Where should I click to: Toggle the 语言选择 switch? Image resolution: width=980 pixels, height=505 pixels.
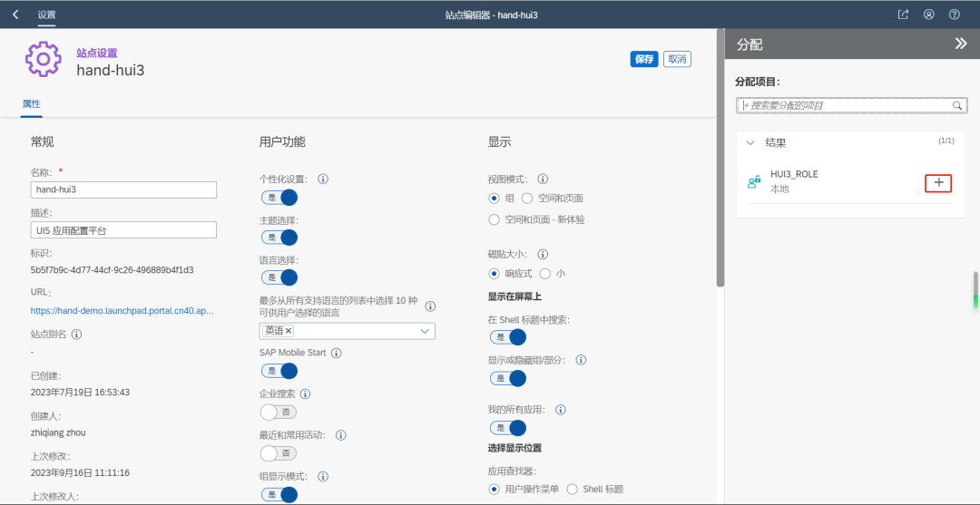[x=279, y=277]
